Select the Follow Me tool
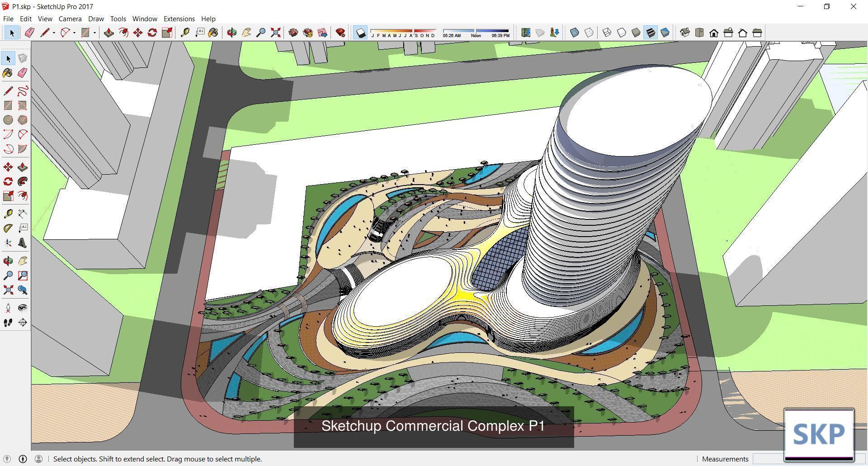The image size is (868, 466). [23, 181]
